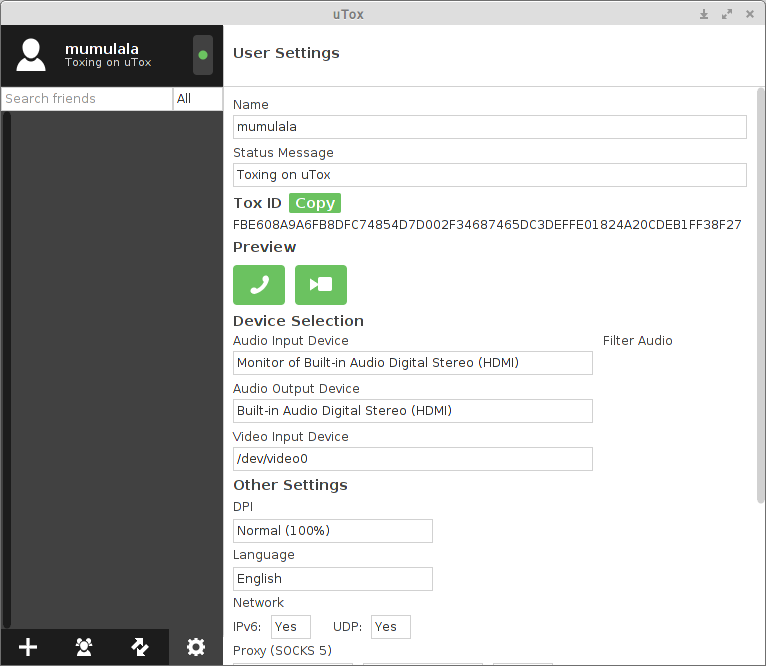Screen dimensions: 766x666
Task: Open the DPI Normal (100%) dropdown
Action: pos(333,531)
